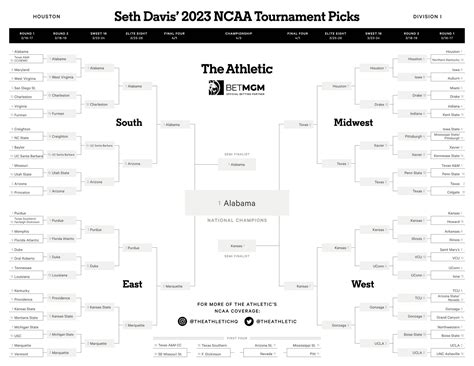Viewport: 474px width, 366px height.
Task: Select the Alabama National Champions box
Action: [237, 203]
